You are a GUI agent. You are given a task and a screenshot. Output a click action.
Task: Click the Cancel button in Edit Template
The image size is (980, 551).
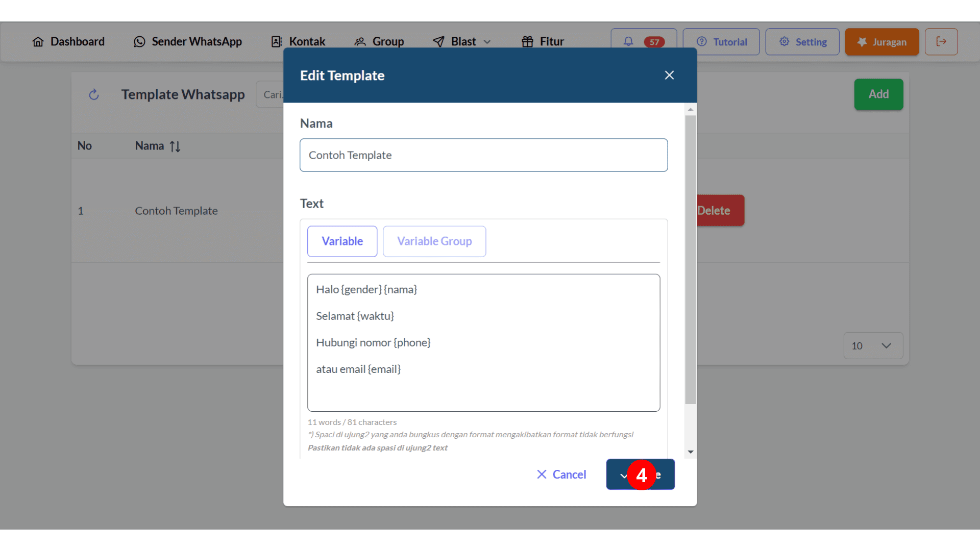tap(561, 474)
